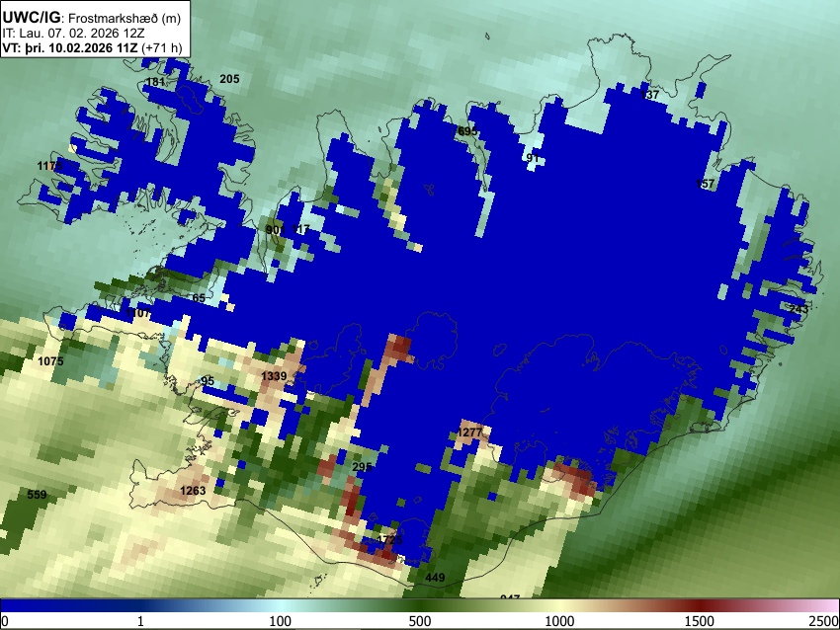Click the 500 tick on the color scale
840x630 pixels.
pyautogui.click(x=420, y=621)
